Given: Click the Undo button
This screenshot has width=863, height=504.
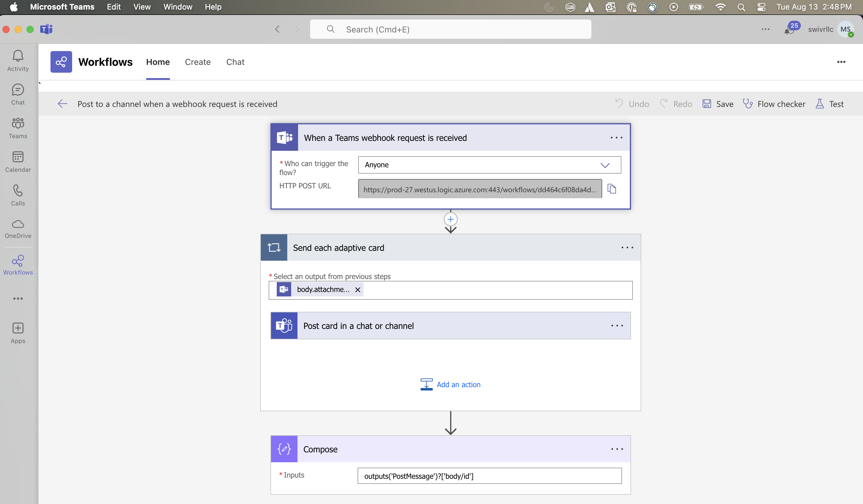Looking at the screenshot, I should pyautogui.click(x=632, y=104).
